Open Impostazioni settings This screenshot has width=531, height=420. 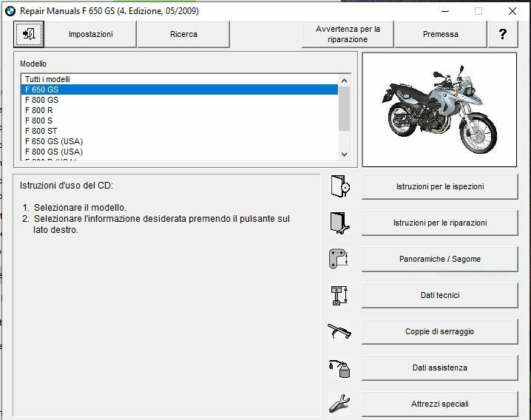pyautogui.click(x=90, y=34)
